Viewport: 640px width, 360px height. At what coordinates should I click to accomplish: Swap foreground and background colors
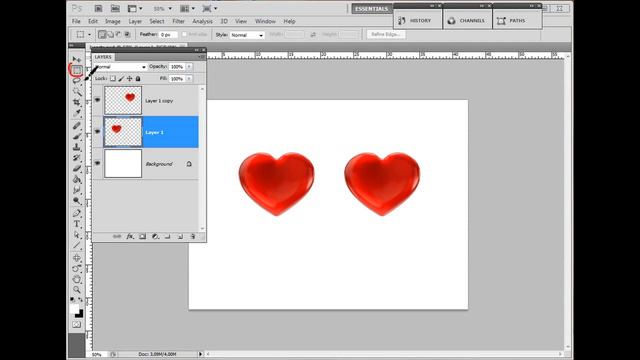coord(80,300)
